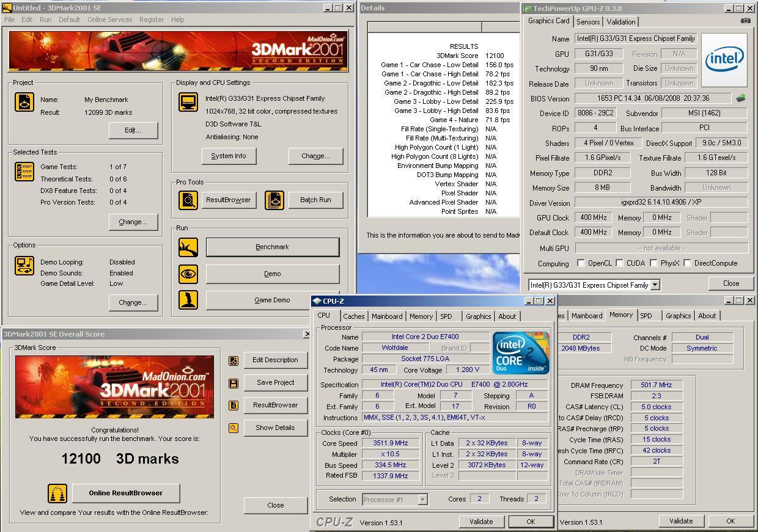
Task: Click OK in the front CPU-Z window
Action: click(x=531, y=522)
